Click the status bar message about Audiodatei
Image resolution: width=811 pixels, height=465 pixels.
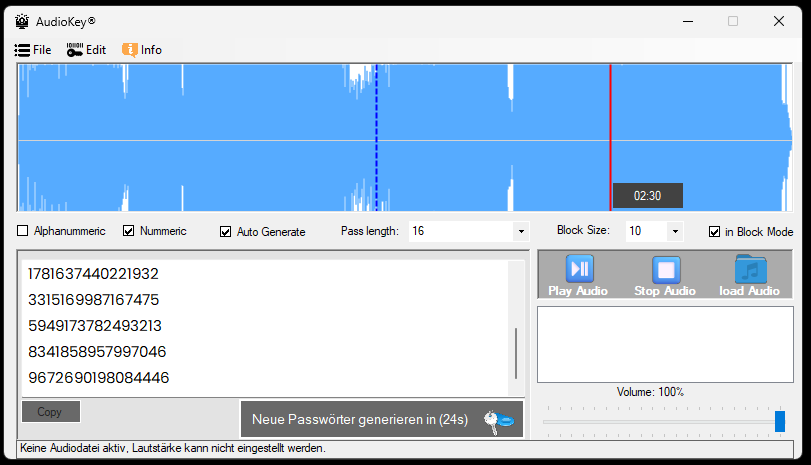click(x=173, y=448)
